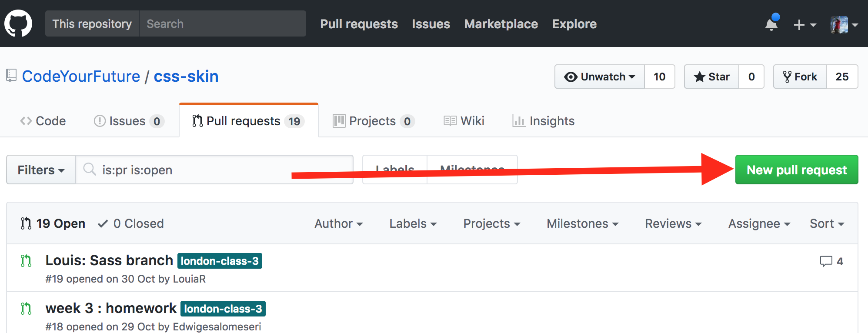Open the notifications bell icon

click(x=772, y=23)
